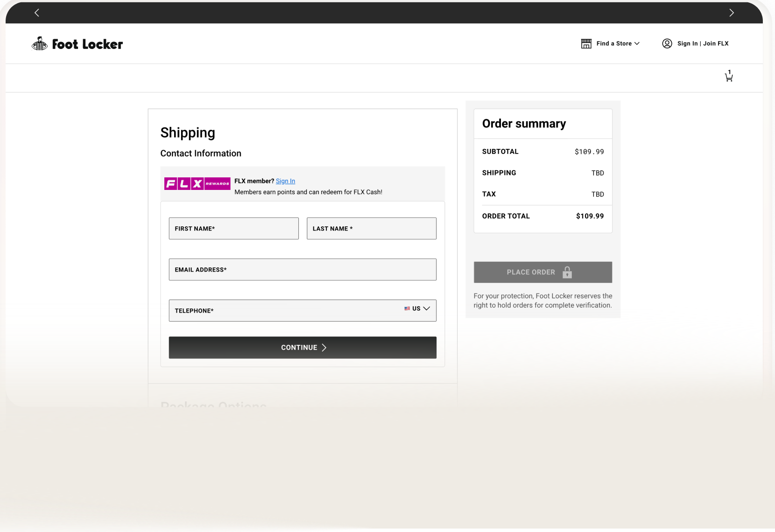Click the FLX Rewards logo badge
The width and height of the screenshot is (775, 532).
(x=197, y=183)
